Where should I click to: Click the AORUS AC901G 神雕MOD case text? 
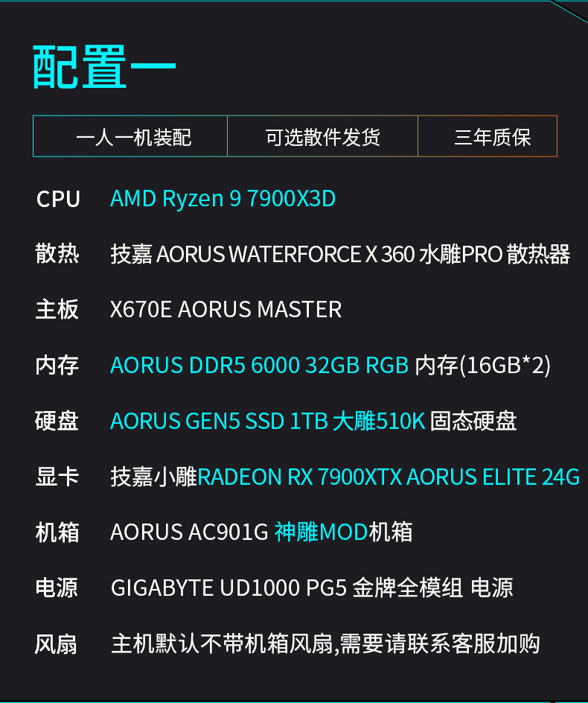click(261, 532)
